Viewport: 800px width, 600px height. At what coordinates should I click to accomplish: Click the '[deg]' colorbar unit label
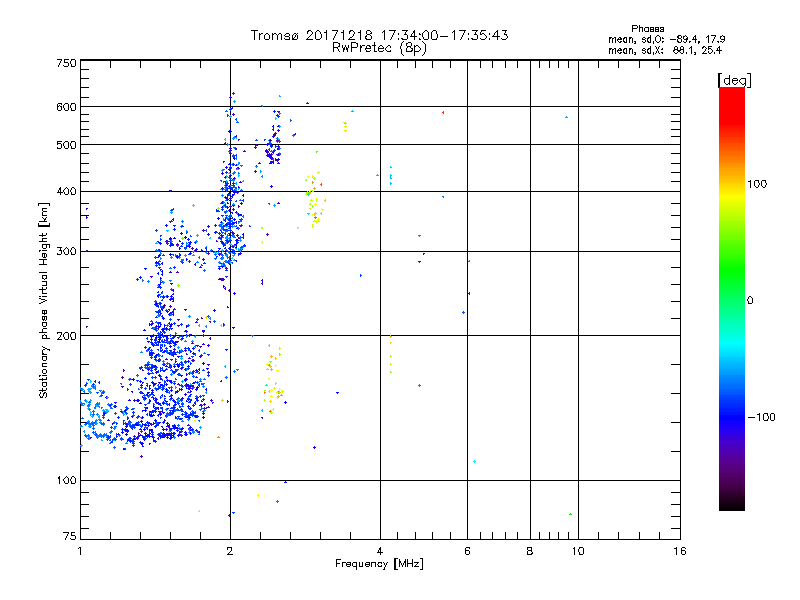(x=734, y=81)
